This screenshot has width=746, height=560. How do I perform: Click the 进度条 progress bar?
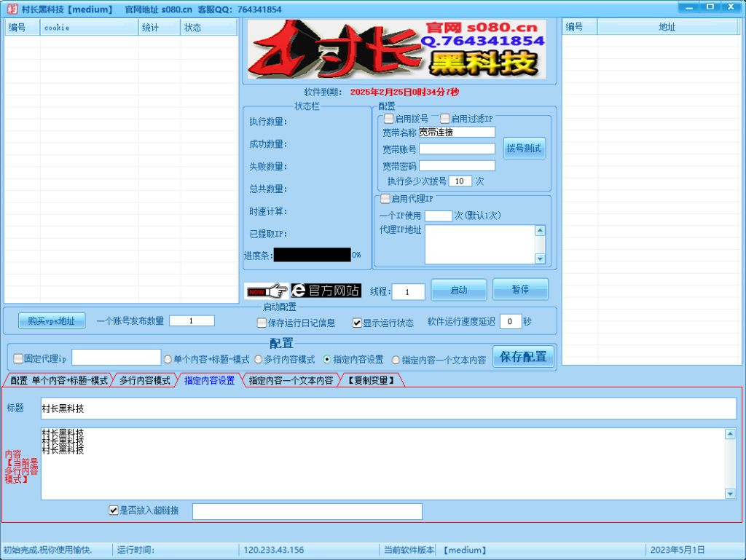pyautogui.click(x=313, y=254)
